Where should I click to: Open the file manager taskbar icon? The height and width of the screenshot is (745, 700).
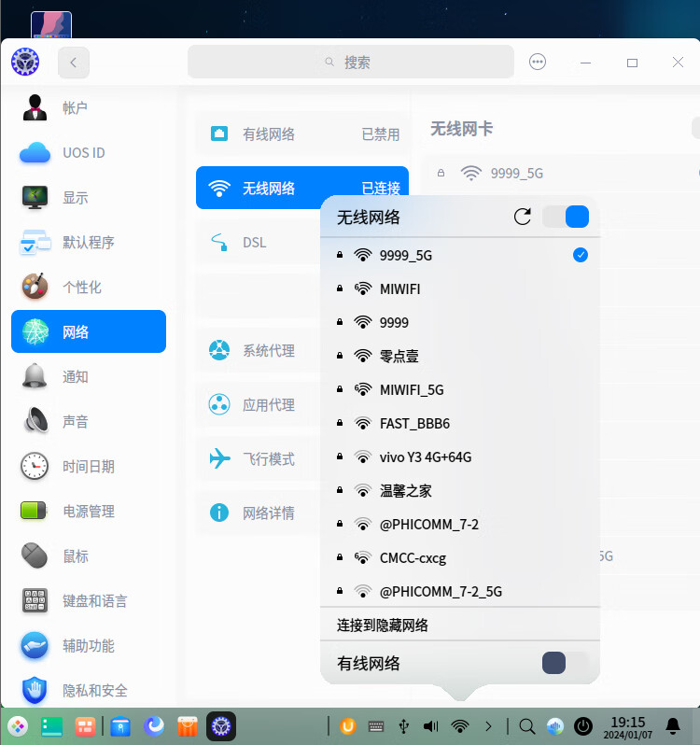120,726
